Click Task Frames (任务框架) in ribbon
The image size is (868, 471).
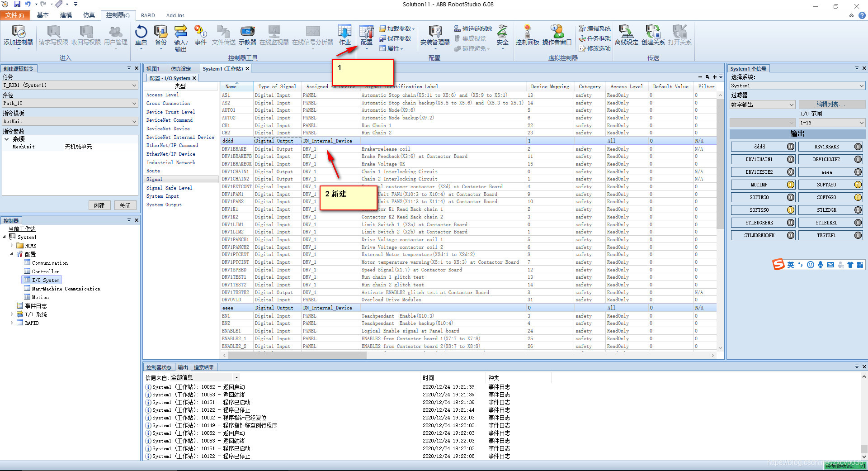pos(595,38)
